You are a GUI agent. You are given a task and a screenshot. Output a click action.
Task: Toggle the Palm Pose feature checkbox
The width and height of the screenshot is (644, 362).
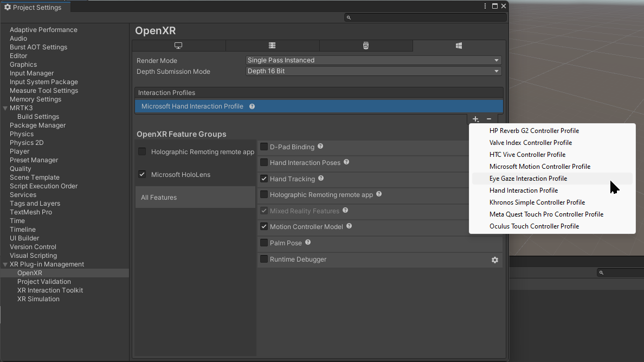264,243
